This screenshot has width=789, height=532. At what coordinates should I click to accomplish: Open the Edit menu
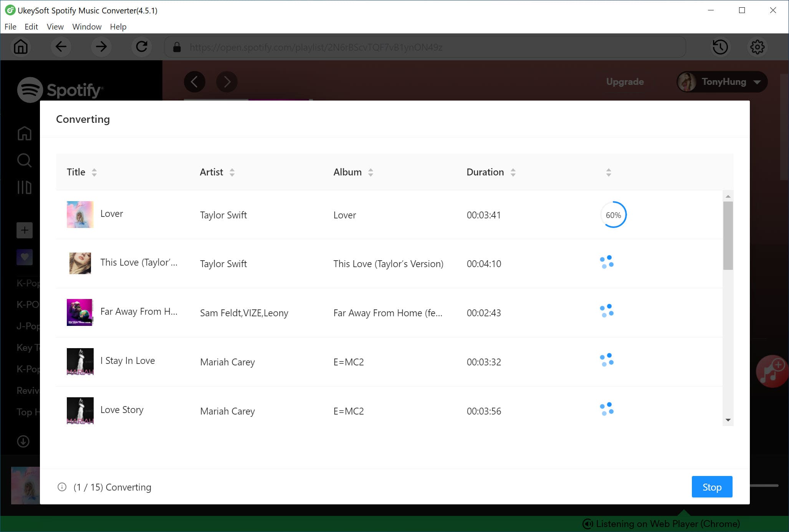click(31, 26)
